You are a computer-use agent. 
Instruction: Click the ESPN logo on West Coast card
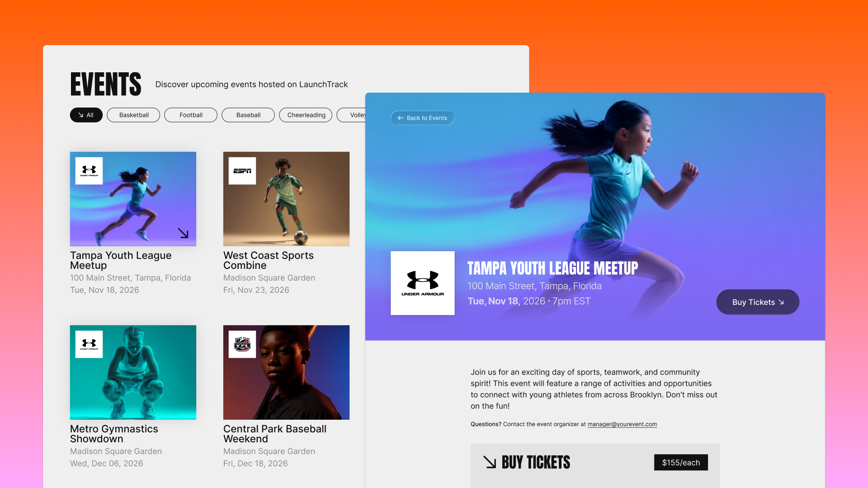click(242, 171)
